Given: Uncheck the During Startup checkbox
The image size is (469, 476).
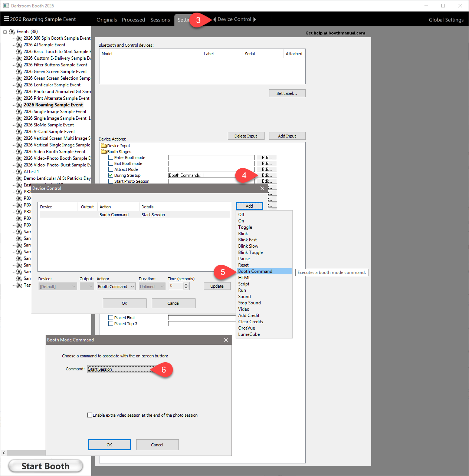Looking at the screenshot, I should (111, 175).
